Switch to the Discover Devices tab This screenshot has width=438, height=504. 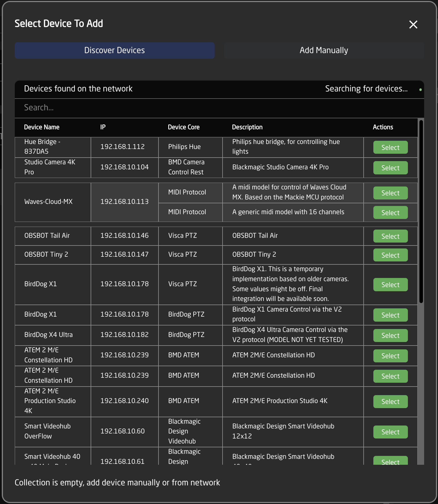(115, 50)
